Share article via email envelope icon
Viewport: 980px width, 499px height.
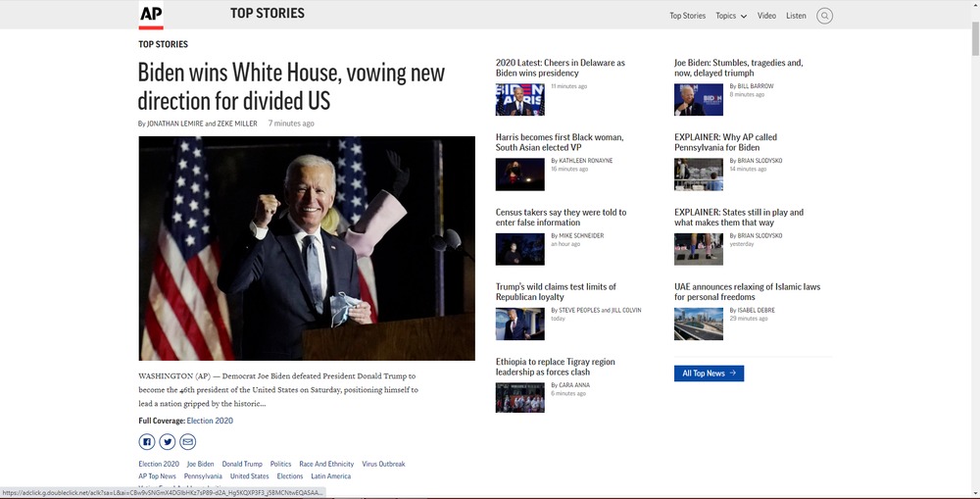point(188,442)
